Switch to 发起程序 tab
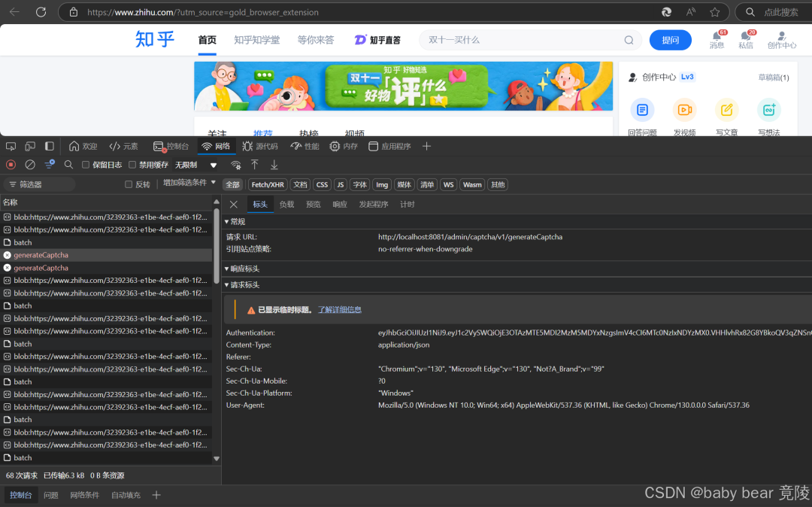 click(x=374, y=205)
